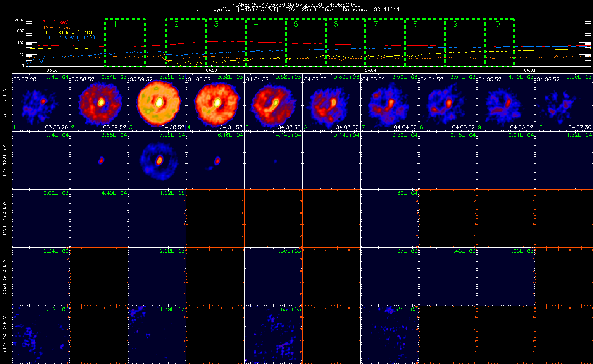Click the '6.0-12.0 keV' row label
This screenshot has height=364, width=593.
click(x=5, y=160)
